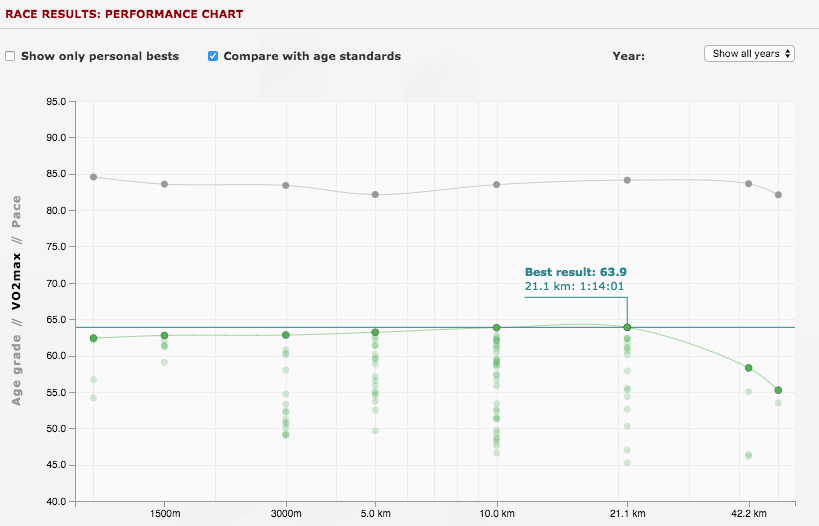Click the last green point past 42.2 km
Viewport: 819px width, 526px height.
click(778, 390)
